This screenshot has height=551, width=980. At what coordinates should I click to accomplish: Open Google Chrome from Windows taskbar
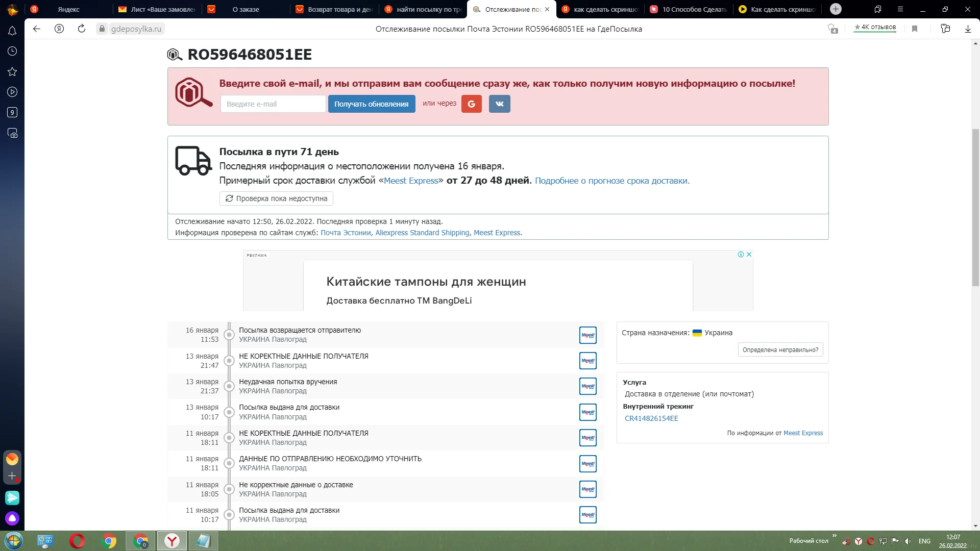point(109,541)
